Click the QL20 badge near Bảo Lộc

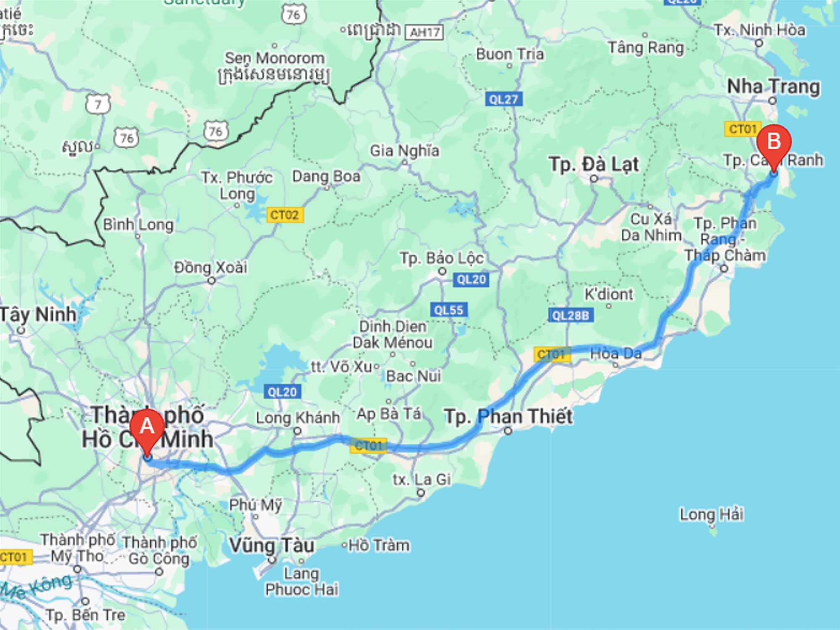(x=471, y=280)
